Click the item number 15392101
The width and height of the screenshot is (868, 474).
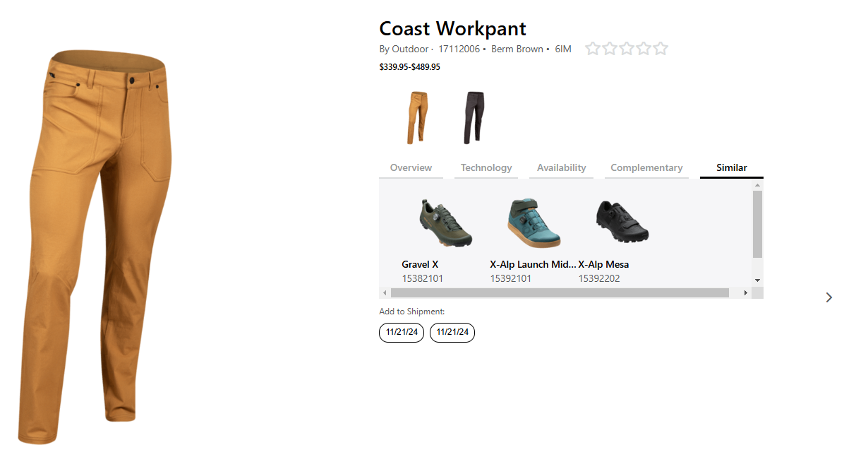(511, 278)
